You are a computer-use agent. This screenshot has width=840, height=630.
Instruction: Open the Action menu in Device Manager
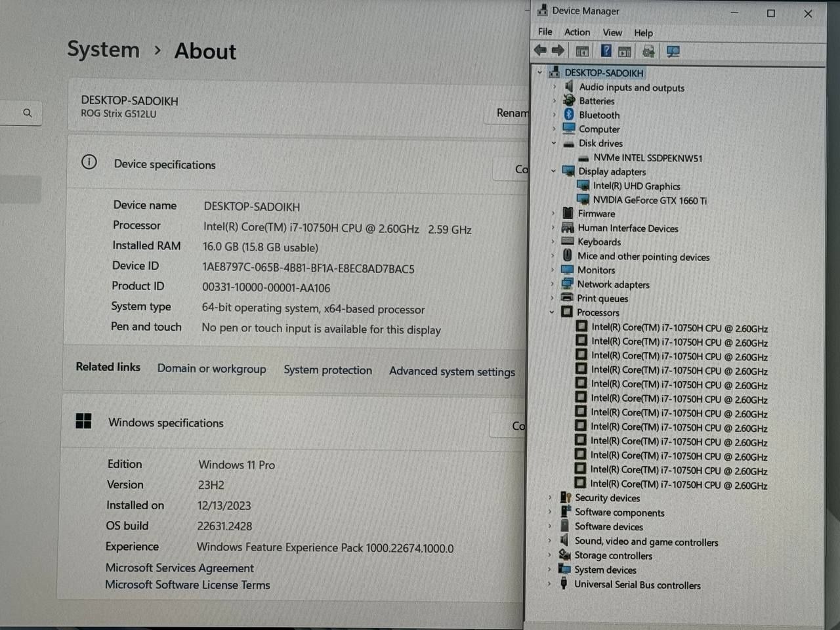(577, 31)
